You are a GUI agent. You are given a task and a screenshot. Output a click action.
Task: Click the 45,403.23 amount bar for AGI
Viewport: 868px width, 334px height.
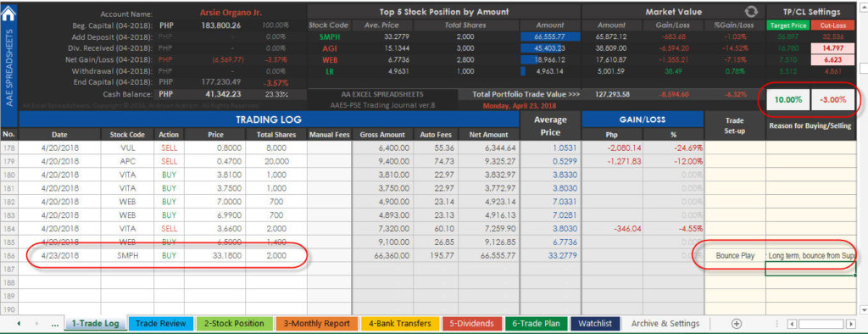tap(549, 48)
